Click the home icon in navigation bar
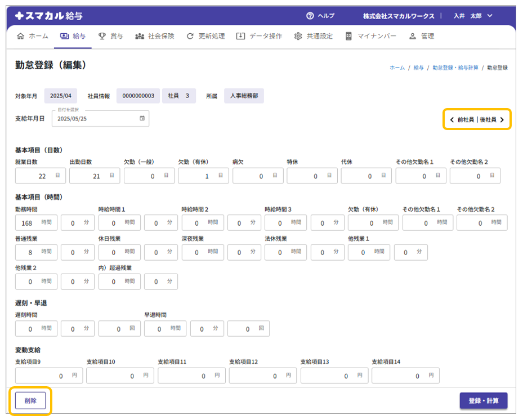 21,36
